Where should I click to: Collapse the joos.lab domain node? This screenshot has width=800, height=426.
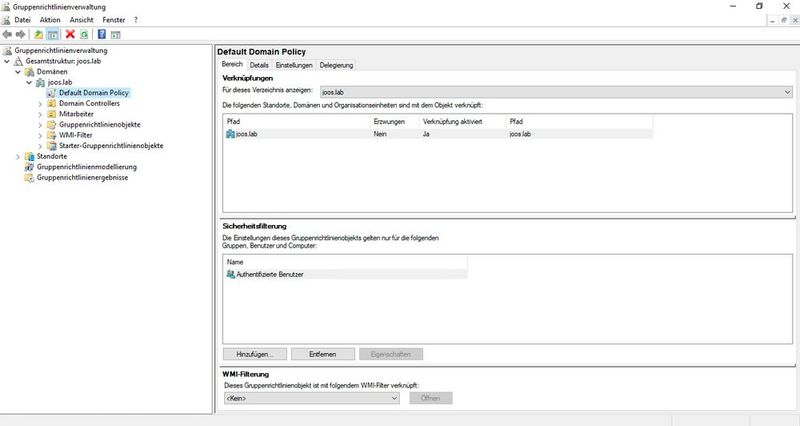[x=29, y=83]
